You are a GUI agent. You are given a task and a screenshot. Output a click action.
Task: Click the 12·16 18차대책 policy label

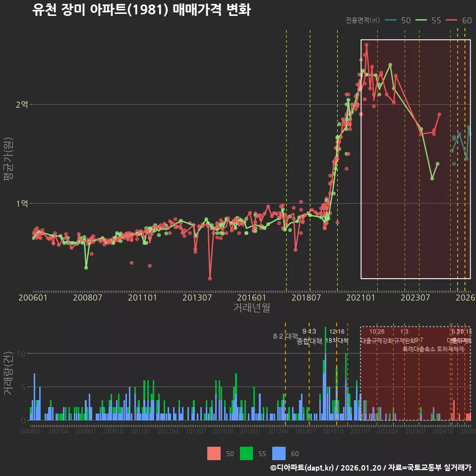click(x=337, y=336)
